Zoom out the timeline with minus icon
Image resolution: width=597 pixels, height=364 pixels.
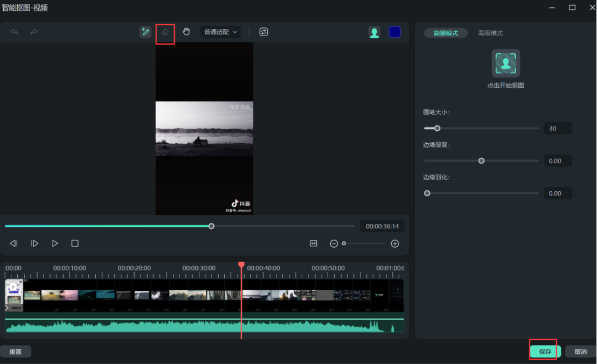tap(334, 243)
